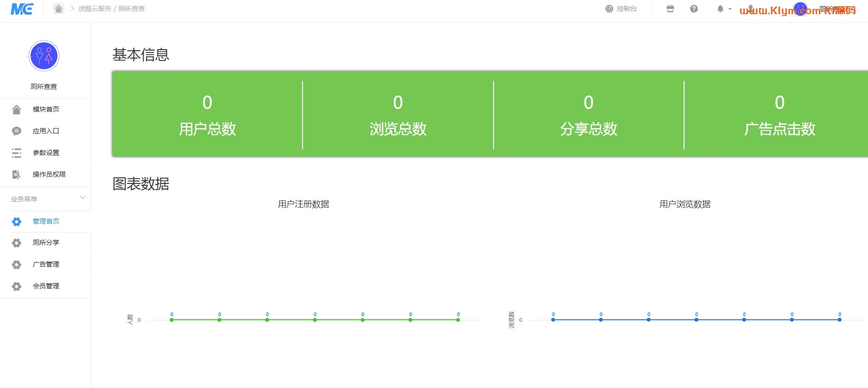Click the 控制台 console link
This screenshot has width=868, height=388.
[x=621, y=9]
